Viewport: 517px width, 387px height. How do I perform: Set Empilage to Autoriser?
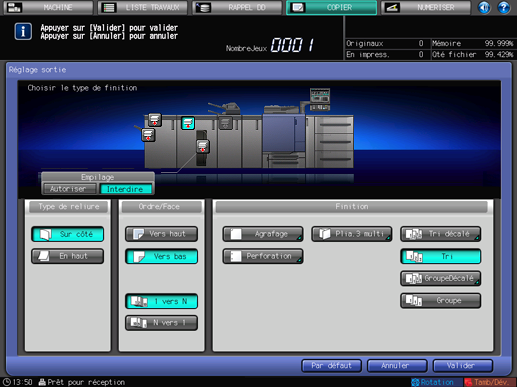(69, 189)
